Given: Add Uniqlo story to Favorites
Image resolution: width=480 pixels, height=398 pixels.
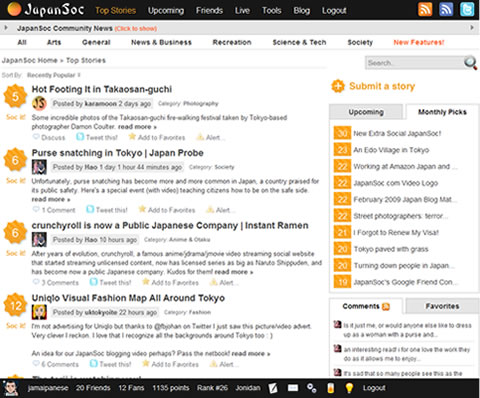Looking at the screenshot, I should coord(170,364).
